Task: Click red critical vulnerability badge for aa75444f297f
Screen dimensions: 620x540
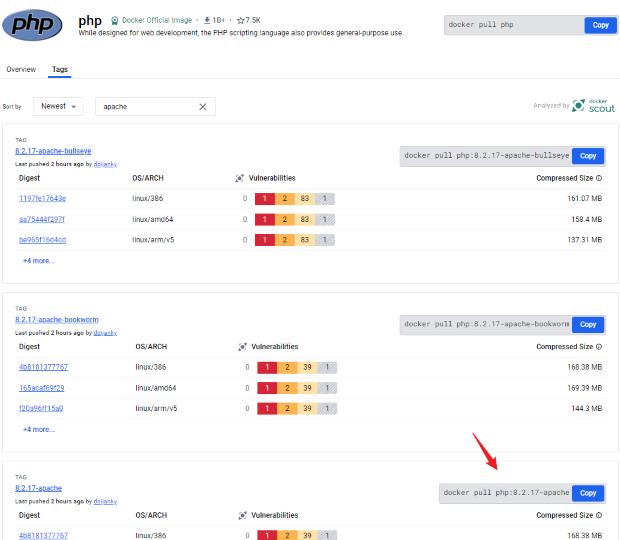Action: coord(267,219)
